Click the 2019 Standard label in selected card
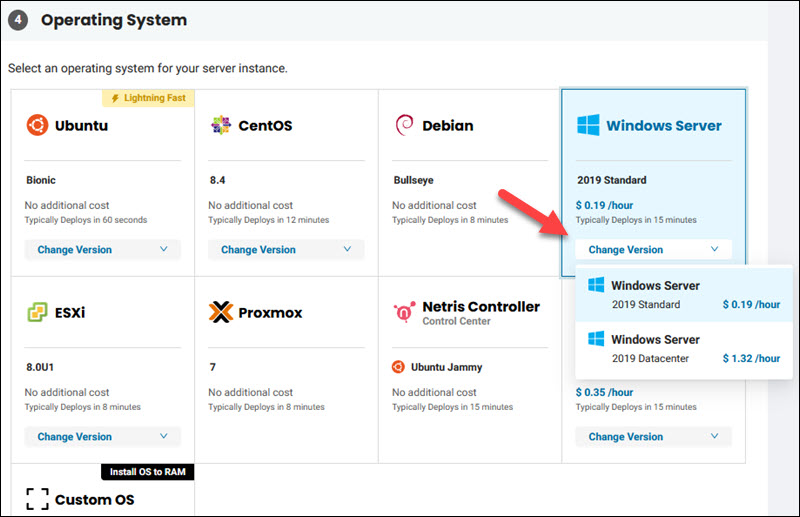Screen dimensions: 800x517 point(612,180)
